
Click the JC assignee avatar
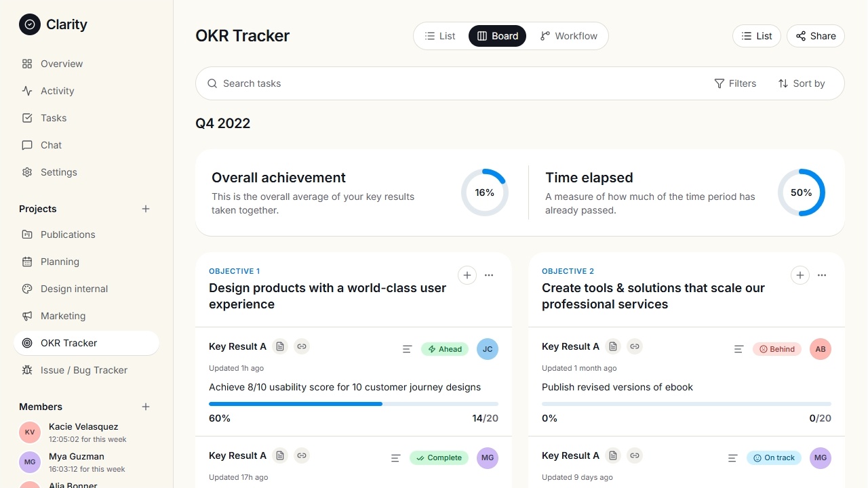pyautogui.click(x=488, y=349)
